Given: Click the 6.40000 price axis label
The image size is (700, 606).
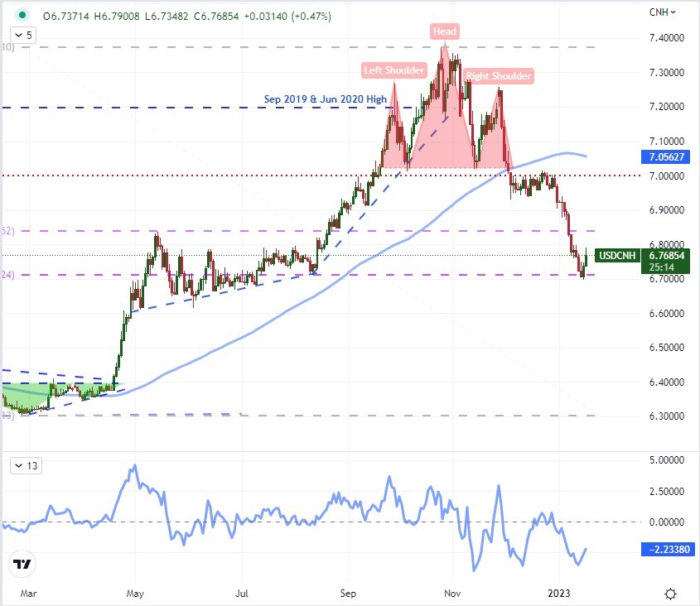Looking at the screenshot, I should click(667, 382).
